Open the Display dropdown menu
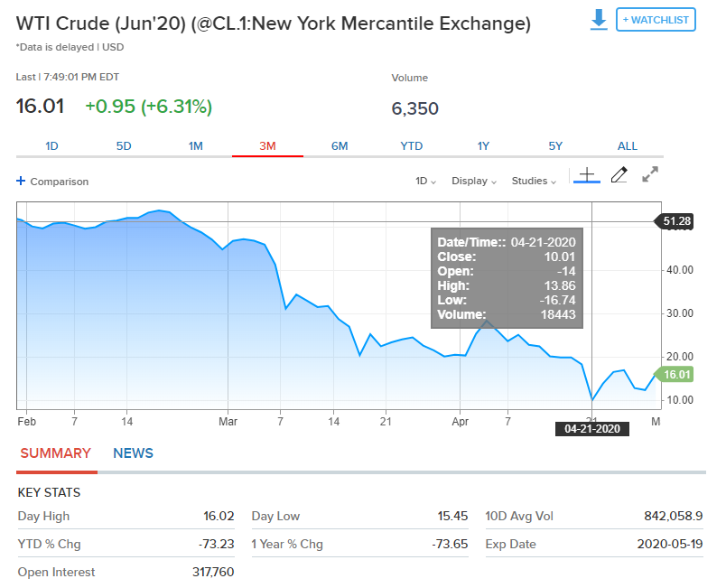This screenshot has height=588, width=726. 474,181
